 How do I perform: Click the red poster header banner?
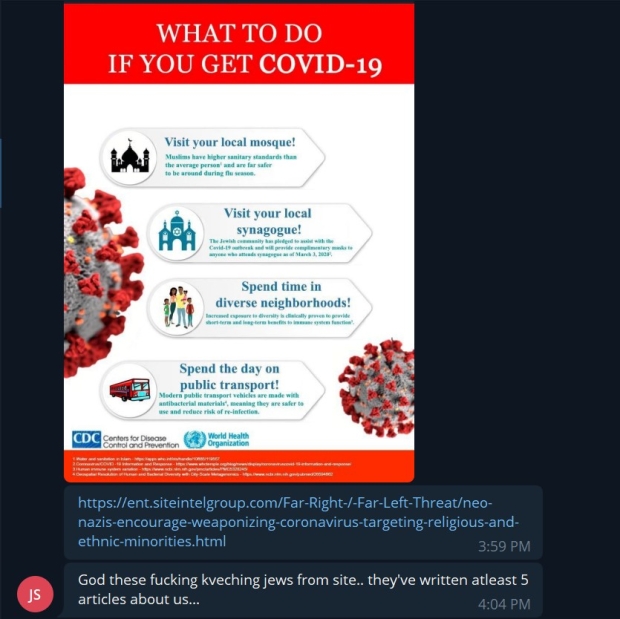[x=239, y=44]
